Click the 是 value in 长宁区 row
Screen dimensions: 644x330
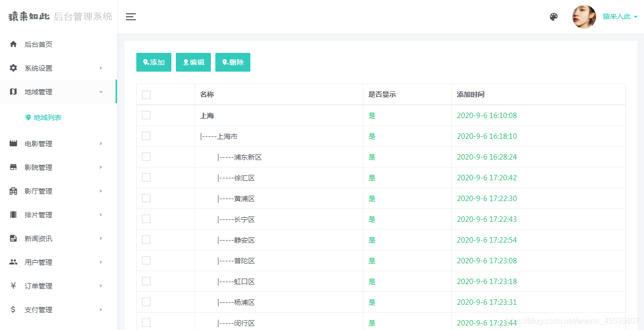pyautogui.click(x=372, y=219)
